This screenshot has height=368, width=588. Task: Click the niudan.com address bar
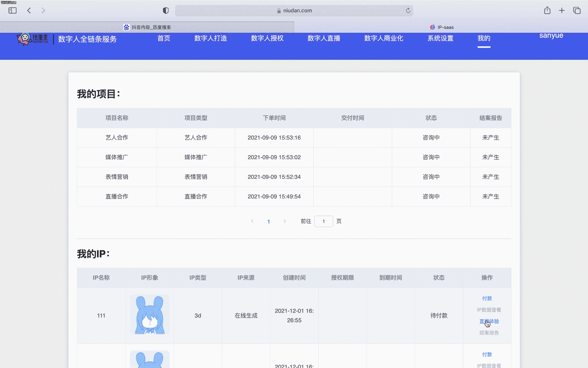tap(294, 10)
